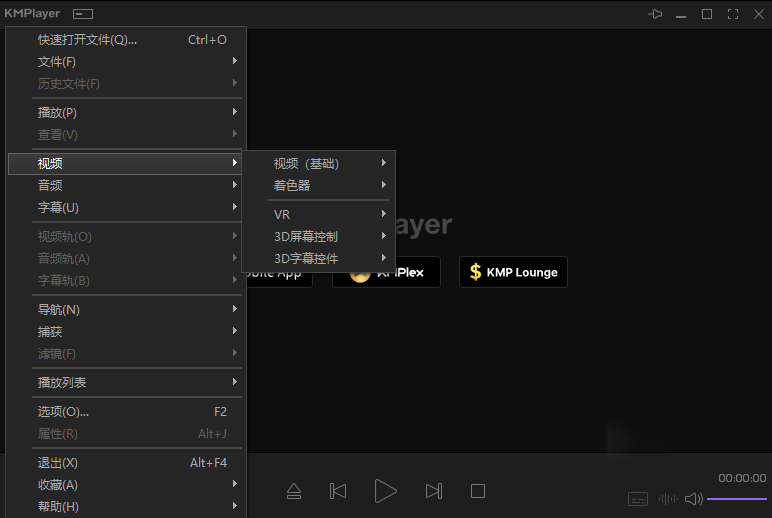
Task: Open 3D屏幕控制 submenu entry
Action: point(319,236)
